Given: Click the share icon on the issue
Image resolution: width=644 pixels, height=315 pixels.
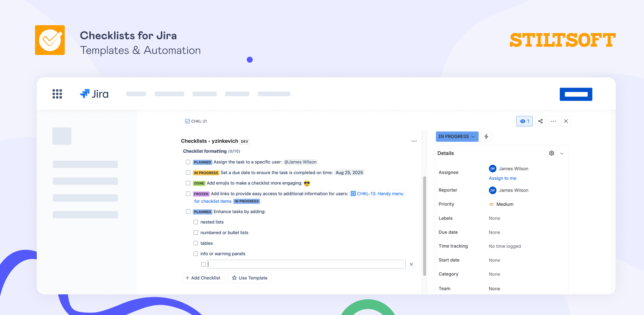Looking at the screenshot, I should point(540,121).
